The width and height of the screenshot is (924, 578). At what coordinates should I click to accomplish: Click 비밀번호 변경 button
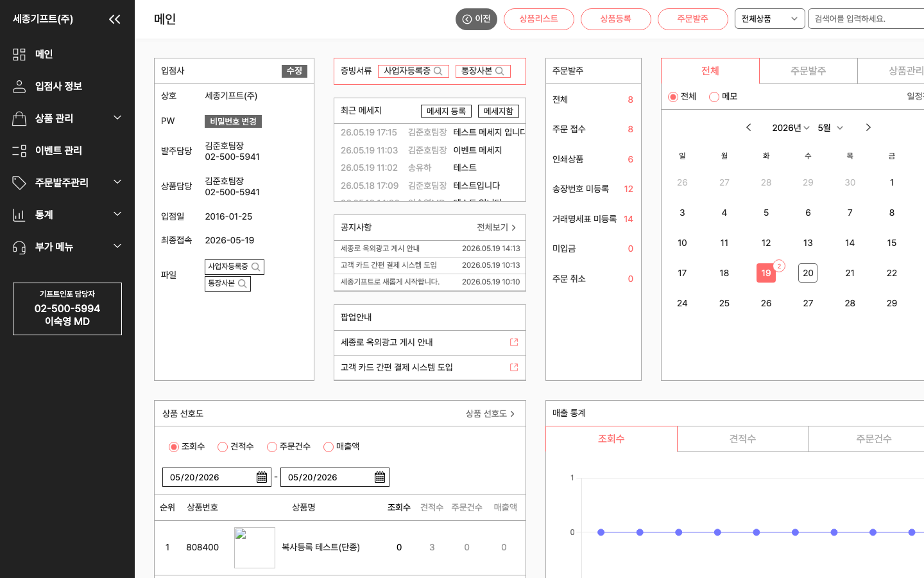[233, 121]
